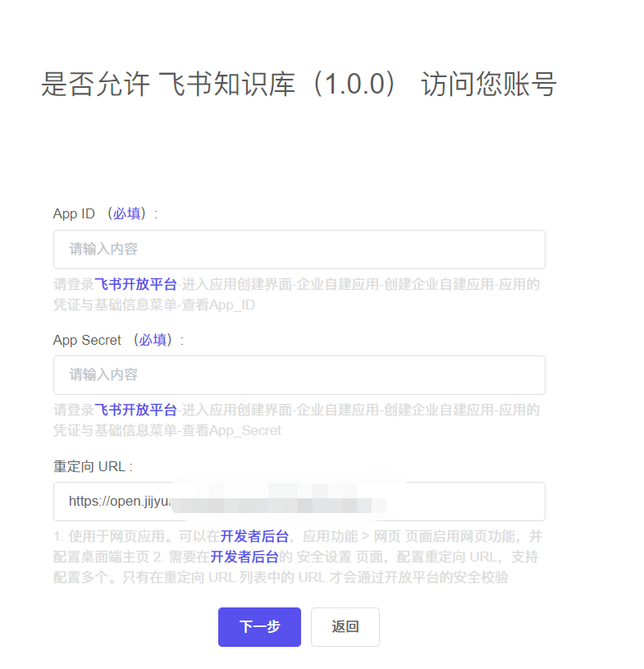
Task: Click the App ID input field
Action: pos(299,250)
